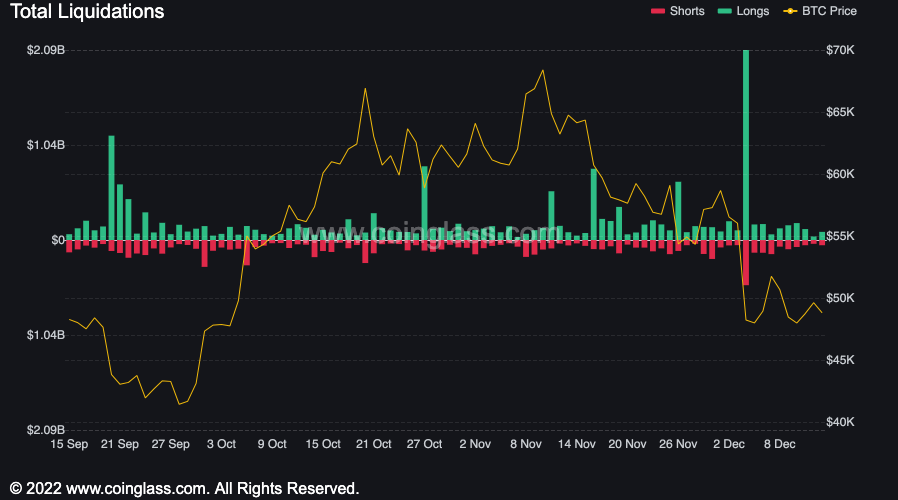This screenshot has height=500, width=898.
Task: Click the $50K right axis label
Action: 840,298
